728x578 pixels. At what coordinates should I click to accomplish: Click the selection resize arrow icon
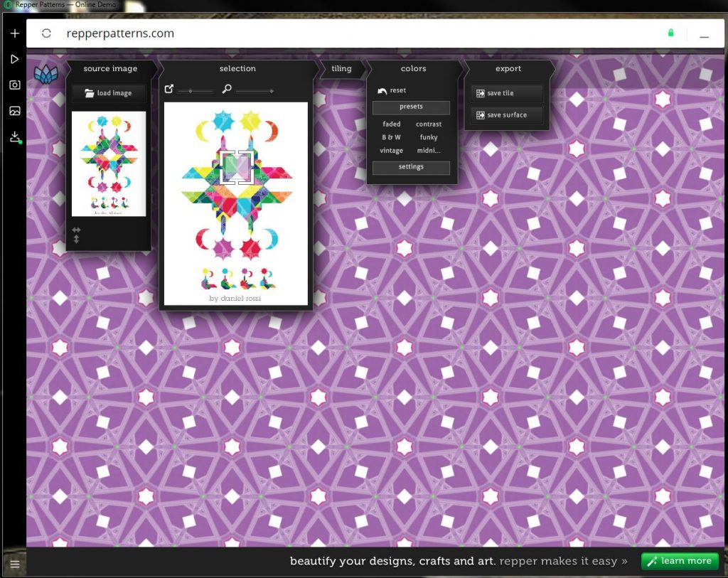169,90
